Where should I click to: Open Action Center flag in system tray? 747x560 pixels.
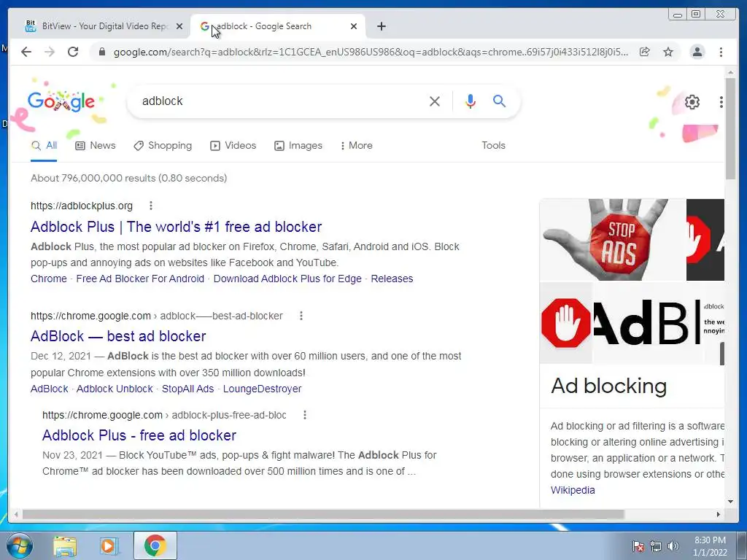click(638, 546)
